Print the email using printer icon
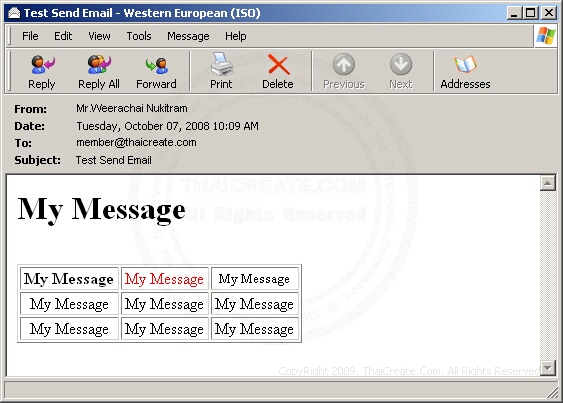 (x=221, y=71)
